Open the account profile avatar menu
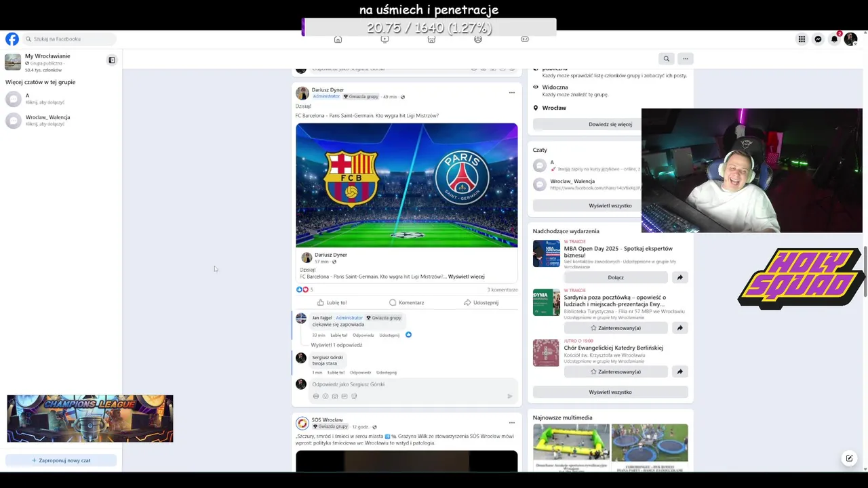 850,39
